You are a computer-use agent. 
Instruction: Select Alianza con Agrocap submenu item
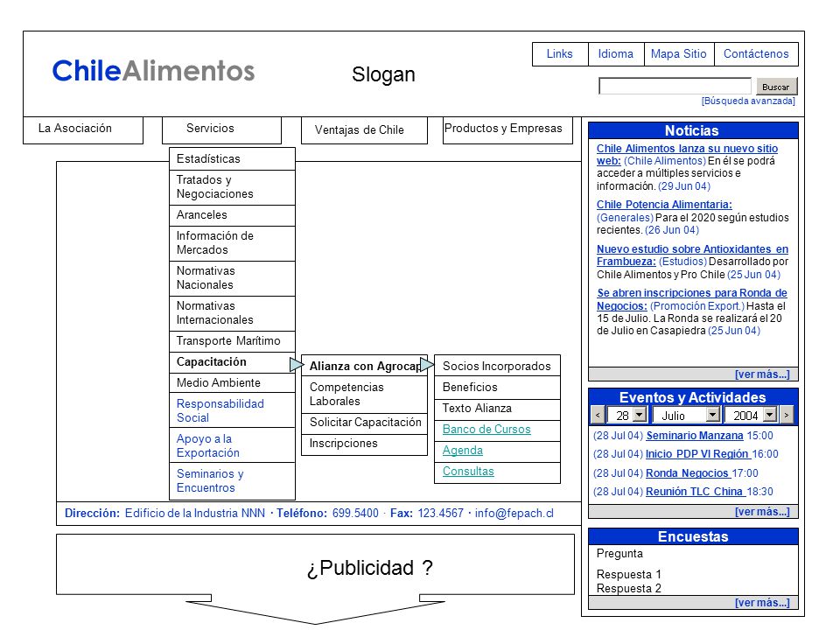364,366
